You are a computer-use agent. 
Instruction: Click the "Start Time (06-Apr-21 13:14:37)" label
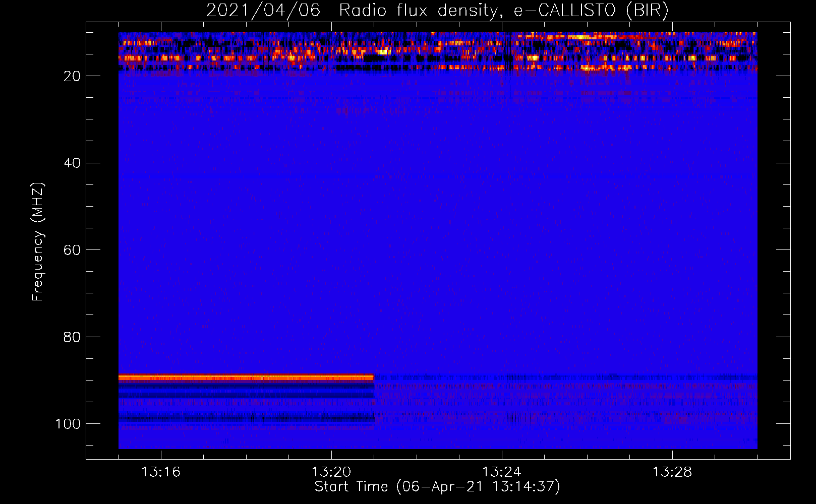(437, 487)
